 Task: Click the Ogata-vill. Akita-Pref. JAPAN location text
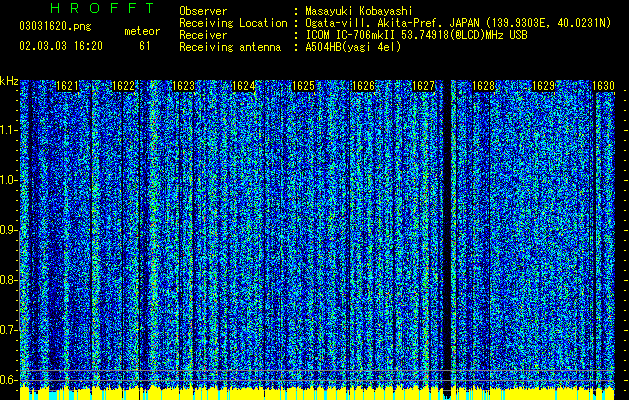458,23
